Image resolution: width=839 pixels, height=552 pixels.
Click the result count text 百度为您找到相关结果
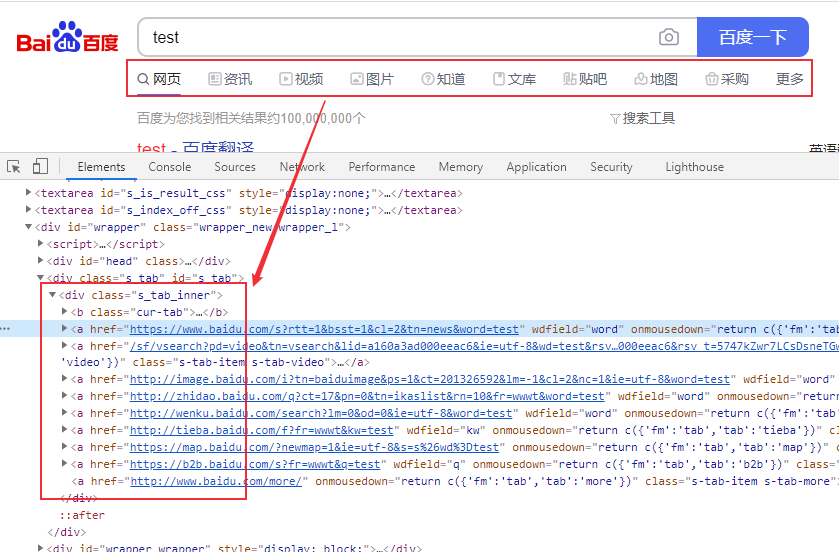(251, 118)
